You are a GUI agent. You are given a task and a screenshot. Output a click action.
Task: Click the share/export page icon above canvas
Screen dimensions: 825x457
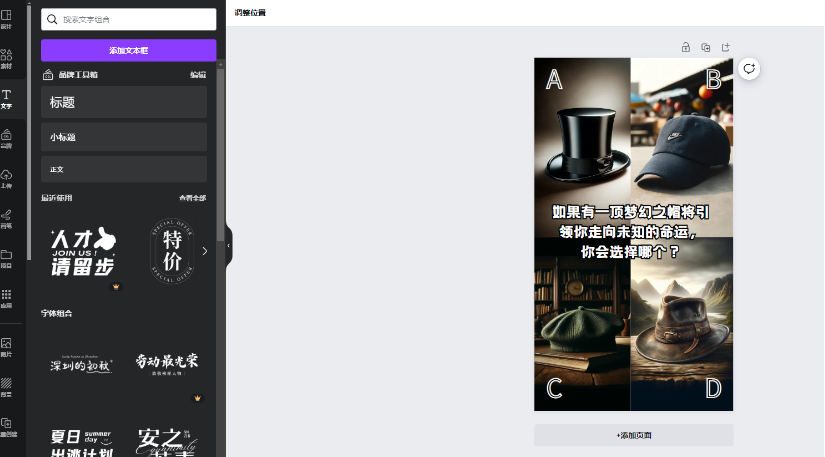coord(726,47)
